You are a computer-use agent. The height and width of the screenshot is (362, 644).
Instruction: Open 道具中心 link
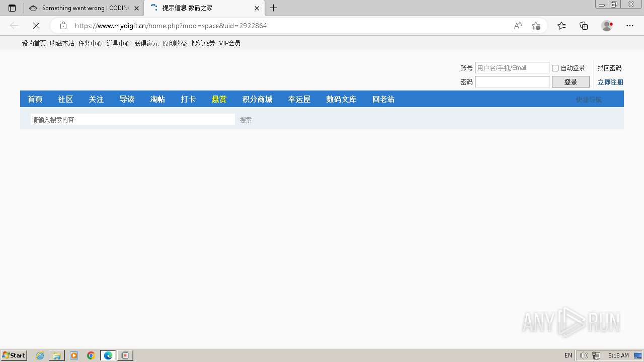118,44
